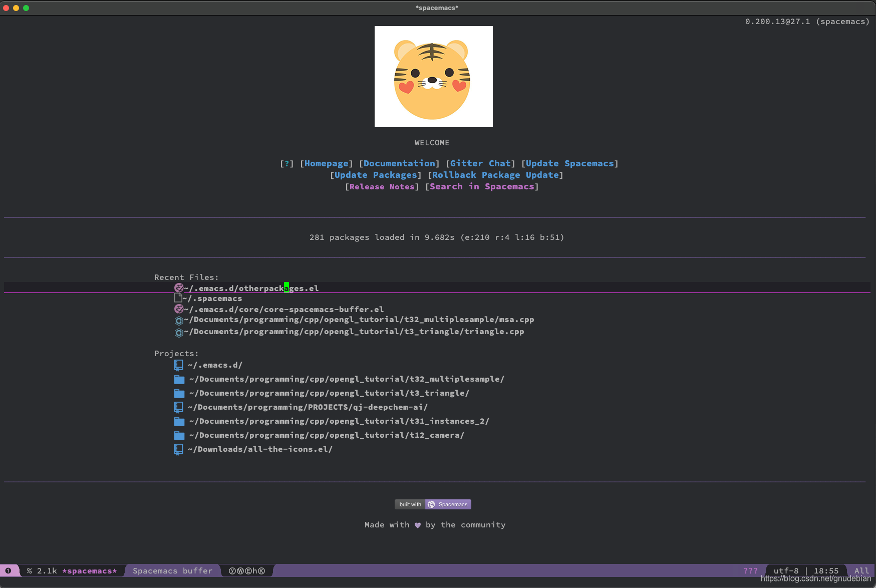Click the folder icon beside t31_instances_2/ project

[179, 422]
